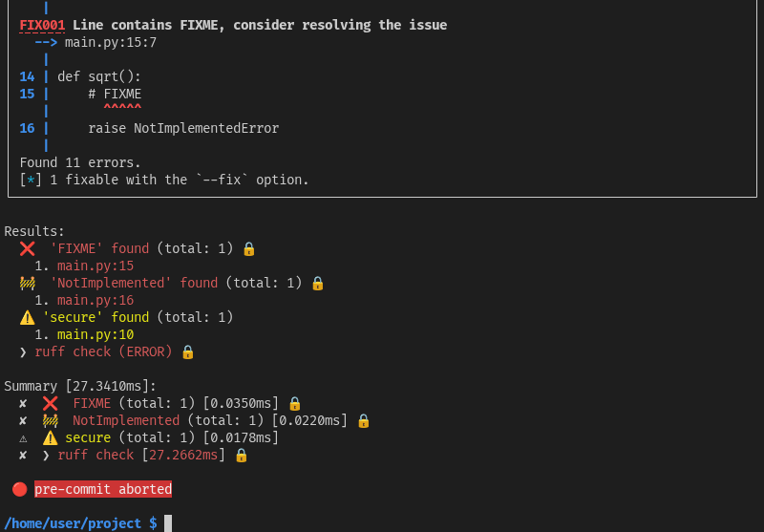
Task: Click the yellow warning emoji in the Summary secure row
Action: tap(51, 437)
